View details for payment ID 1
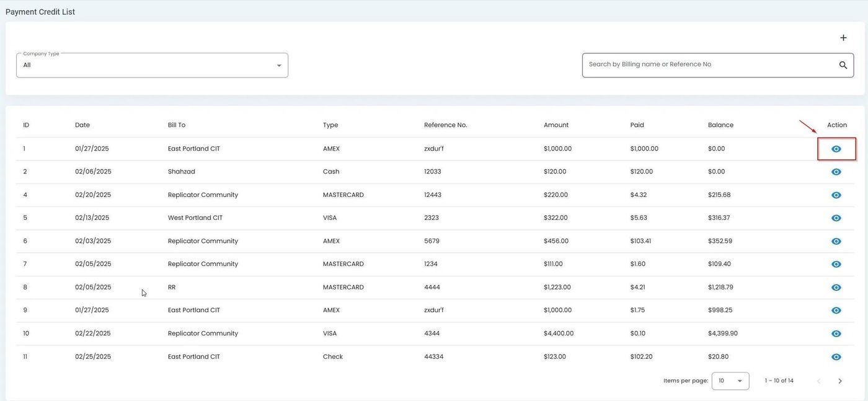868x401 pixels. click(x=836, y=149)
